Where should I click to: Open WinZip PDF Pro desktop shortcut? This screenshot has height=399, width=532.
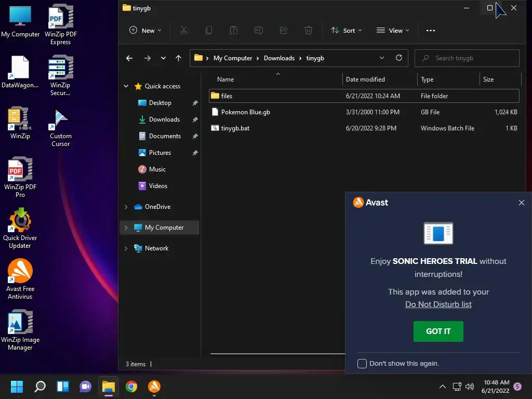coord(20,177)
